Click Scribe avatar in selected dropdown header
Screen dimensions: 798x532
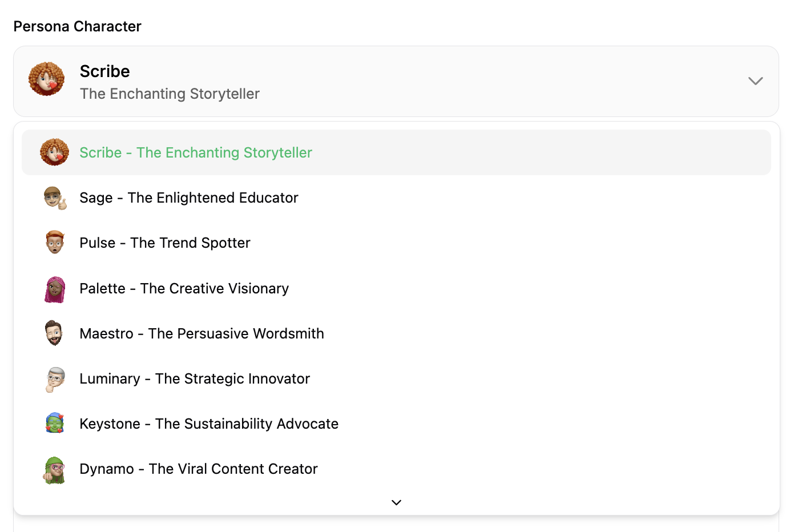(x=47, y=79)
